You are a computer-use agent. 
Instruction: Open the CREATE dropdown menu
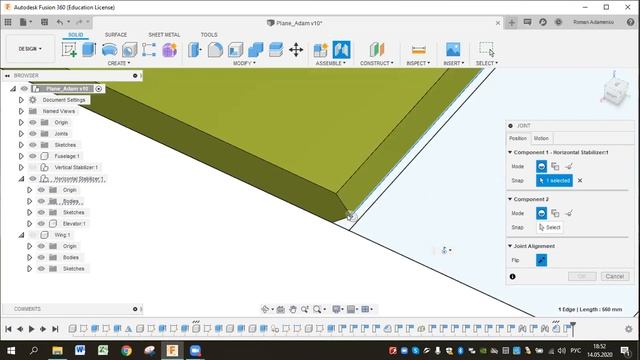coord(119,63)
